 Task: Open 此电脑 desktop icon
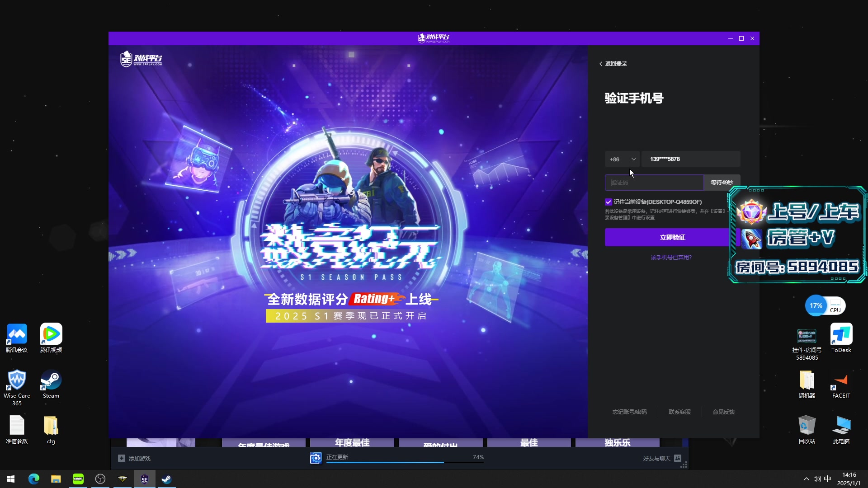(841, 430)
